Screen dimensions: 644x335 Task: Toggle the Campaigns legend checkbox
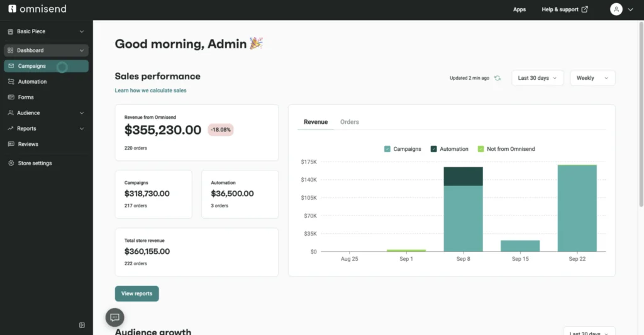pyautogui.click(x=387, y=149)
